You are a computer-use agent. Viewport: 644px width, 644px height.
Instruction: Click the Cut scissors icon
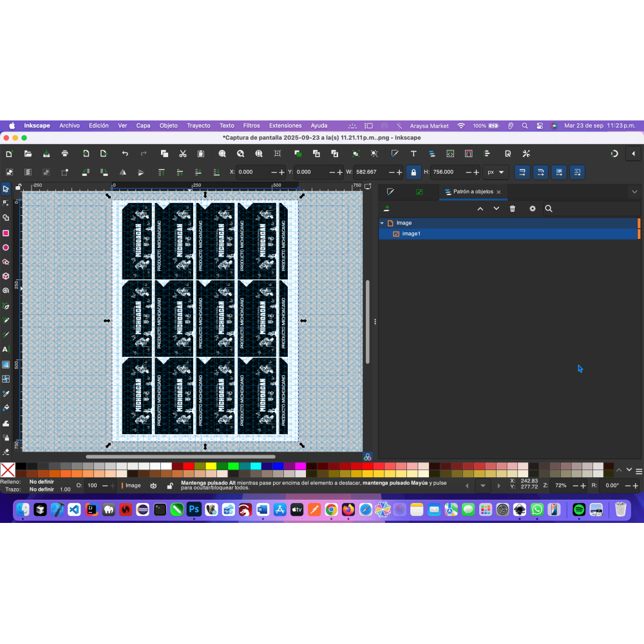tap(183, 154)
